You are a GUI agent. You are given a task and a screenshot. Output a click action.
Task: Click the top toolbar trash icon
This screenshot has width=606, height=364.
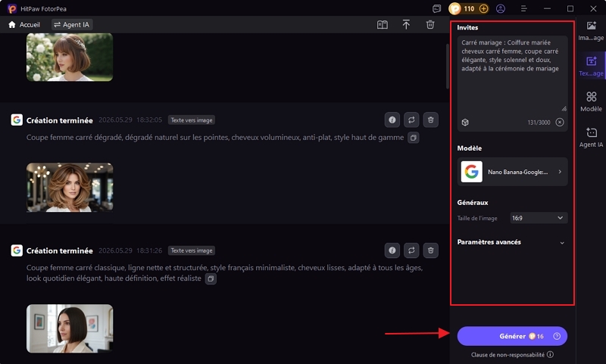tap(430, 25)
